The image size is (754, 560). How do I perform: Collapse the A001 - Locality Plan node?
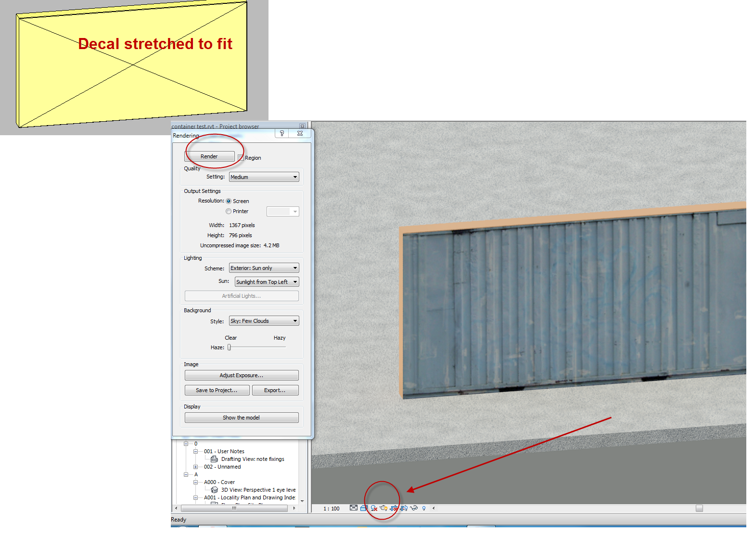(x=196, y=497)
